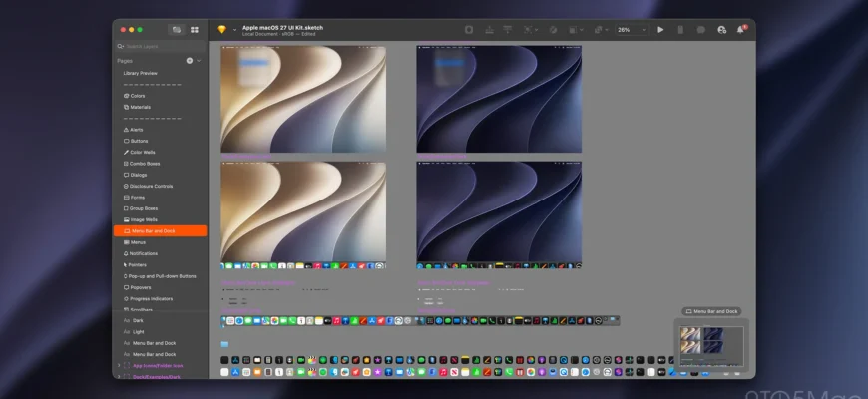Go to the Pointers page

click(x=160, y=265)
